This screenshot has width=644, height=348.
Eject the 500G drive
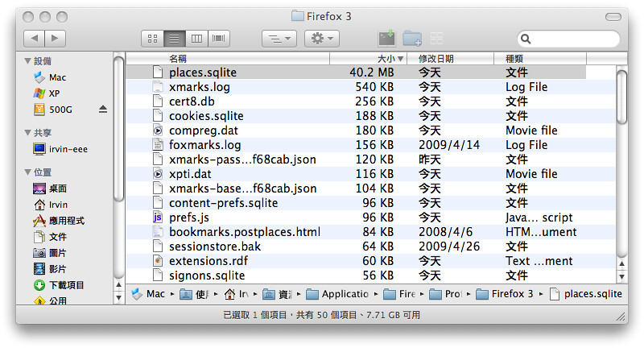pos(103,110)
